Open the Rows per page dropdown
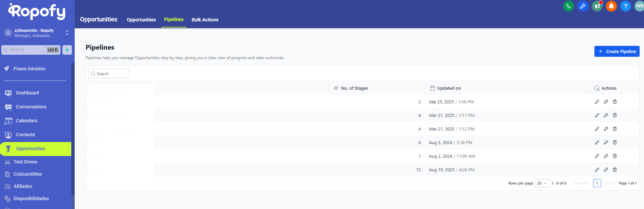The height and width of the screenshot is (209, 644). coord(542,183)
